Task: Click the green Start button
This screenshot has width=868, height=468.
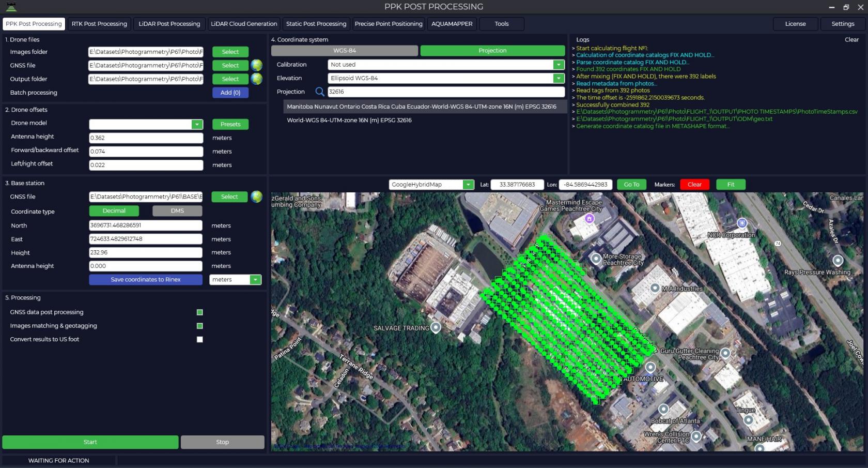Action: pos(90,442)
